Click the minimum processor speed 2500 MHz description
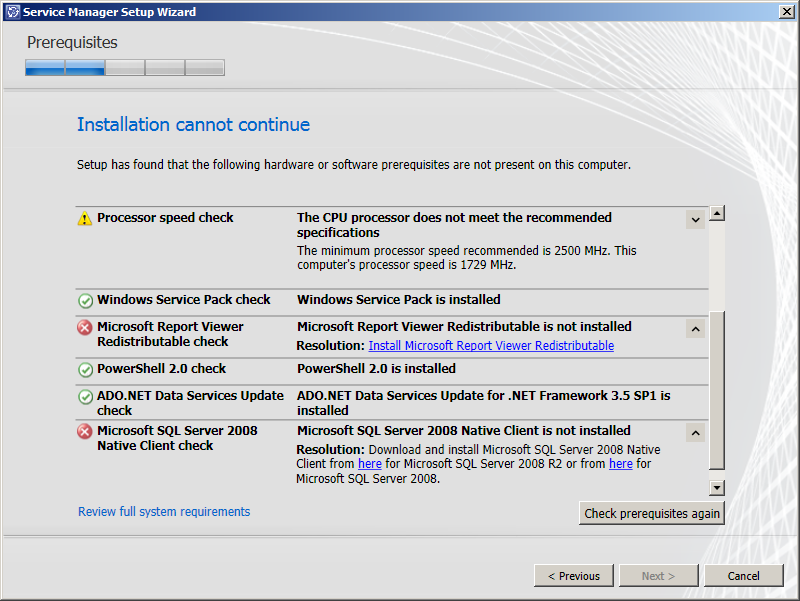Image resolution: width=800 pixels, height=601 pixels. [467, 258]
